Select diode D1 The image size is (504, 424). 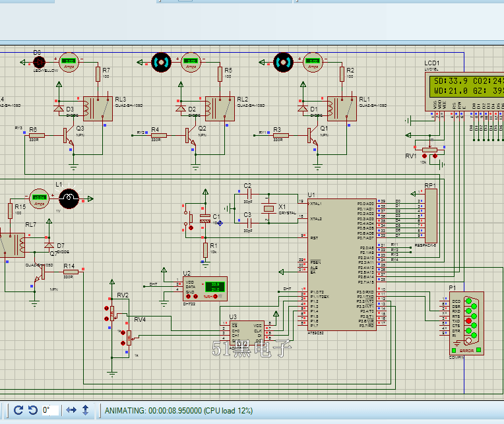[303, 107]
